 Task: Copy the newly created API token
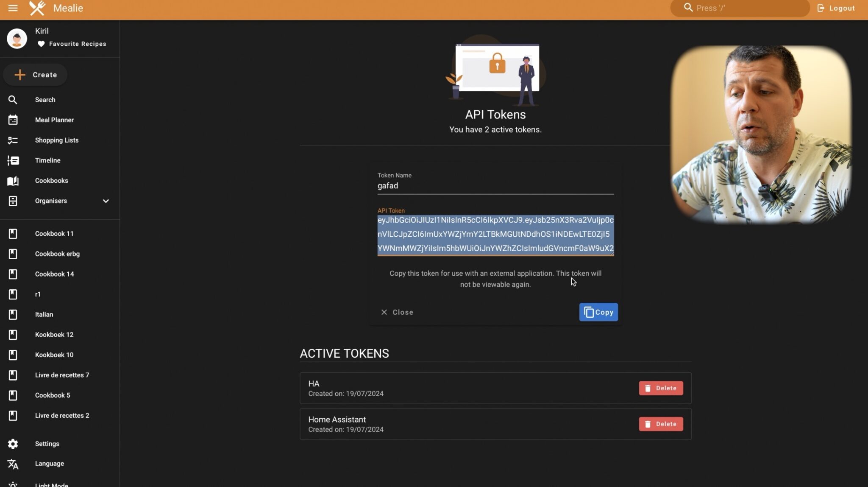[598, 312]
